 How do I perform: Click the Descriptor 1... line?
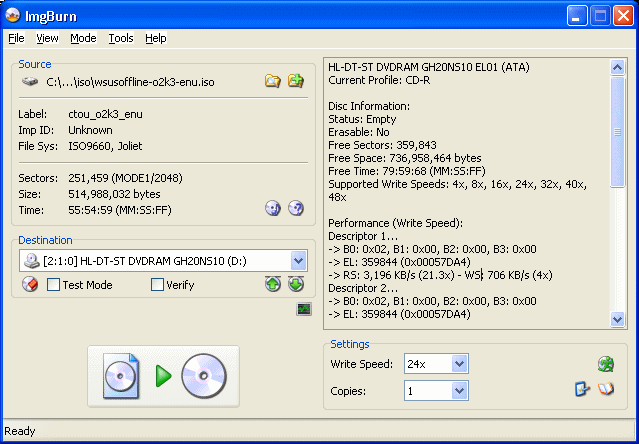pyautogui.click(x=363, y=237)
